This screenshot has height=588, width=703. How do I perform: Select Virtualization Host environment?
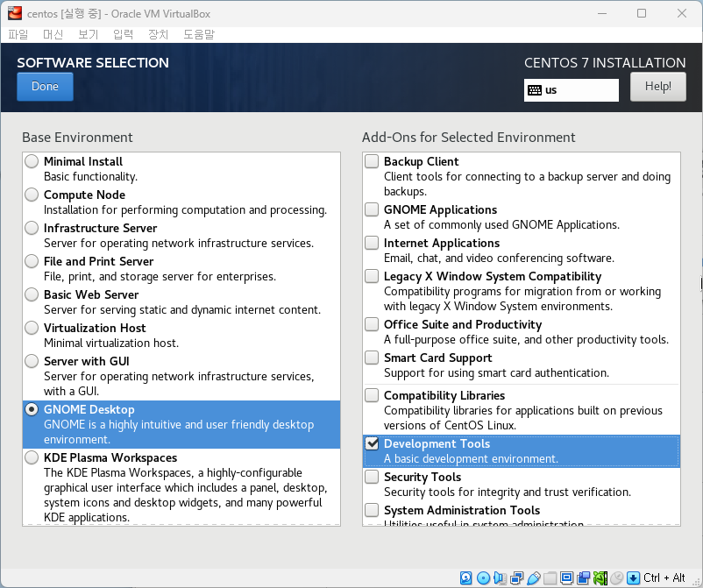pos(32,328)
